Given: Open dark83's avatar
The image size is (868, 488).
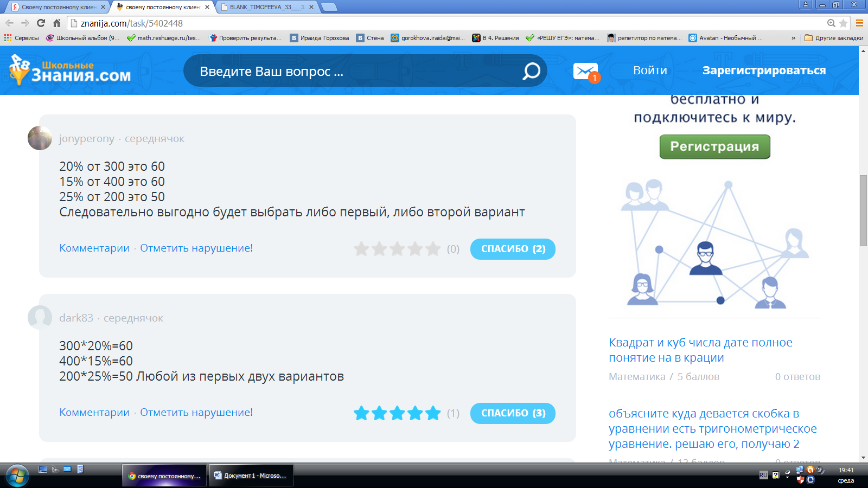Looking at the screenshot, I should pyautogui.click(x=40, y=317).
